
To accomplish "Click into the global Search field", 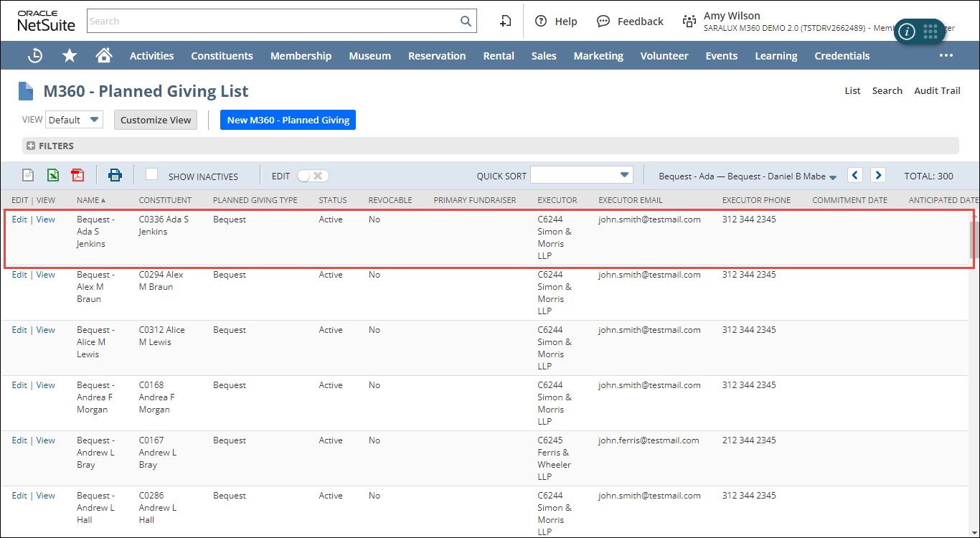I will point(273,22).
